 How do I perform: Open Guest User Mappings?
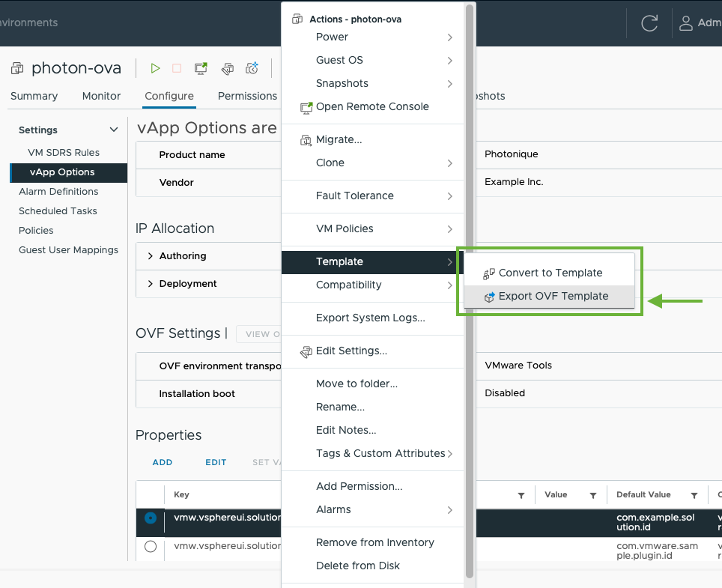(69, 250)
